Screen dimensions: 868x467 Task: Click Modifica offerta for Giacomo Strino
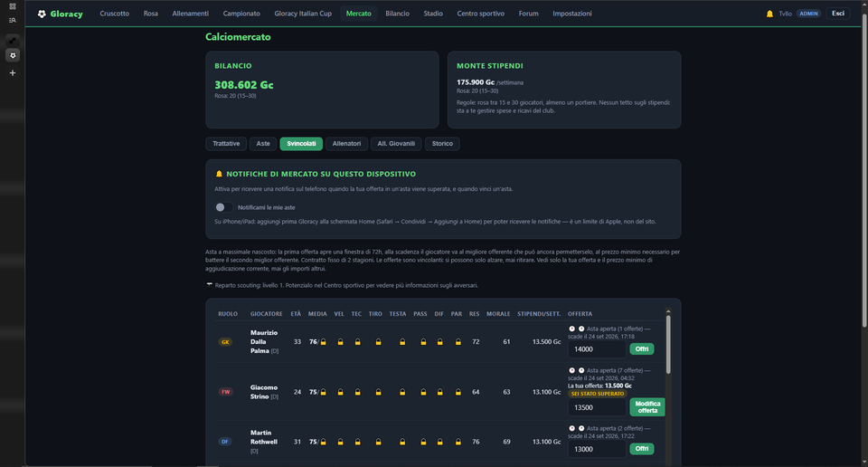coord(647,407)
